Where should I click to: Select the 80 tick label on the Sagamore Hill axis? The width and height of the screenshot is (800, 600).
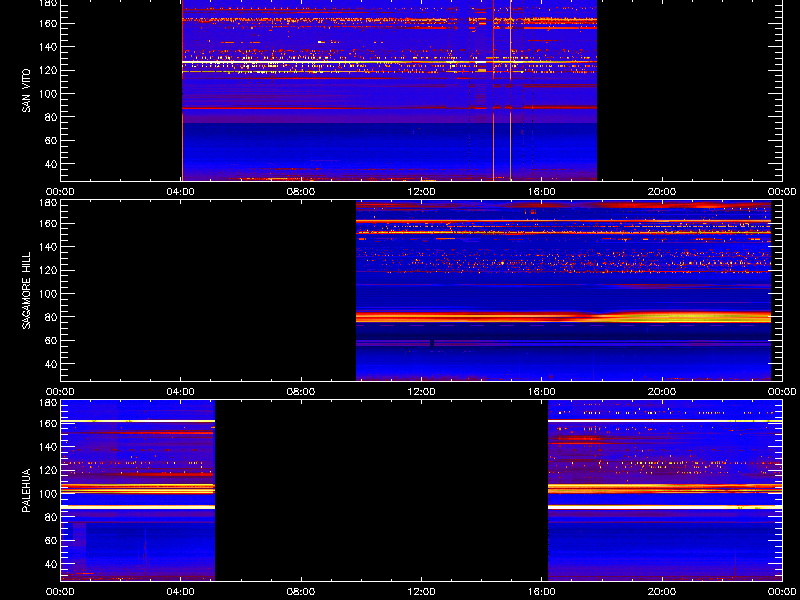pos(53,317)
